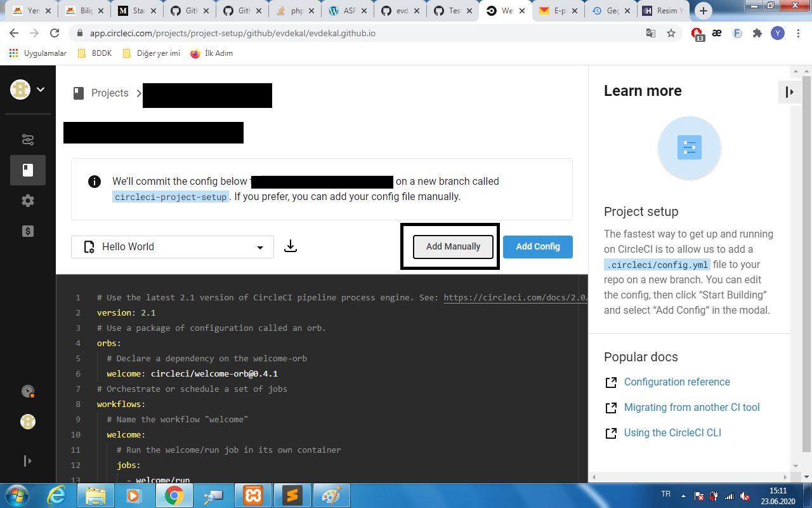The image size is (812, 508).
Task: Open the Hello World config template dropdown
Action: (173, 247)
